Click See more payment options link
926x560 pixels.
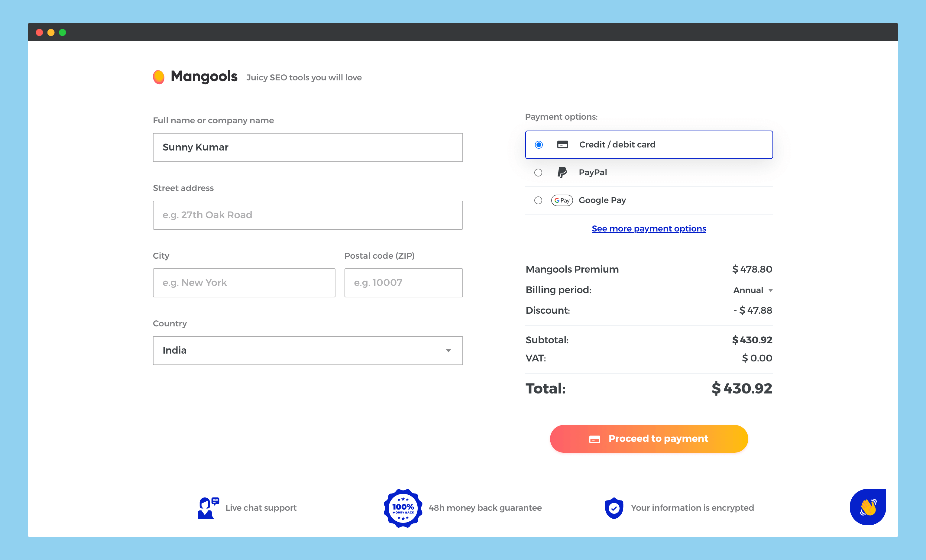click(x=649, y=228)
